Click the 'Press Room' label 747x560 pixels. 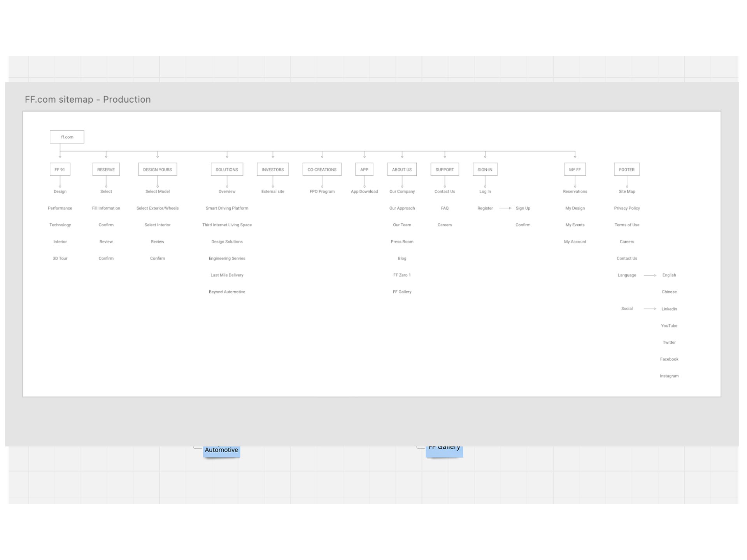(x=402, y=241)
